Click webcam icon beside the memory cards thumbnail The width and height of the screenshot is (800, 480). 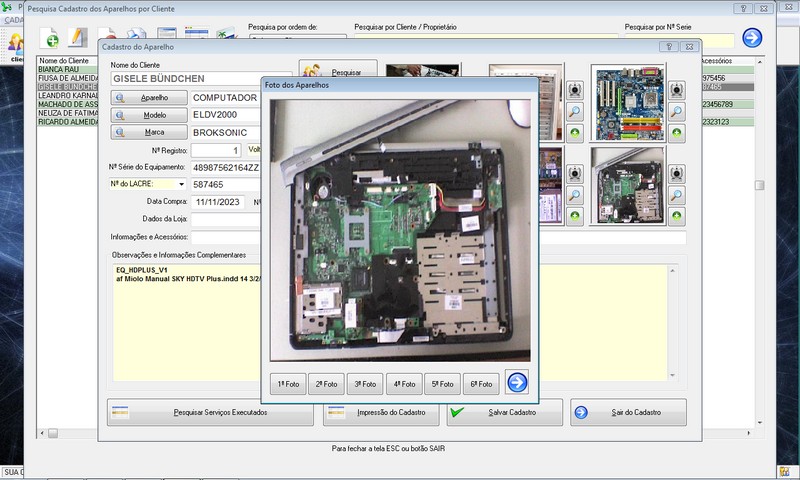(575, 174)
